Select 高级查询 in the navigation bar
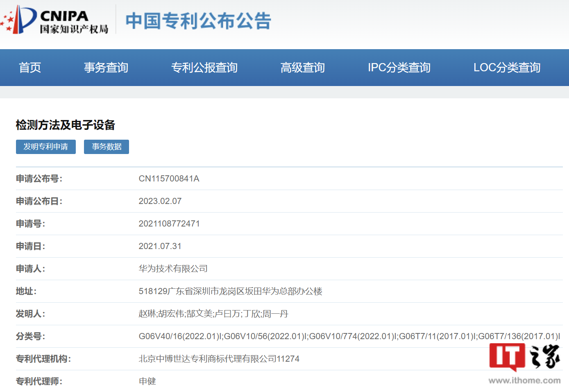This screenshot has height=392, width=569. coord(303,68)
